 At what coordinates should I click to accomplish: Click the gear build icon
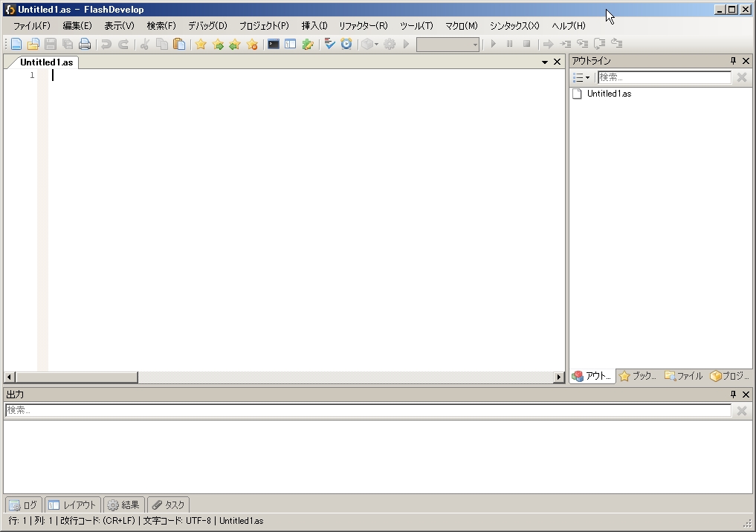point(390,45)
